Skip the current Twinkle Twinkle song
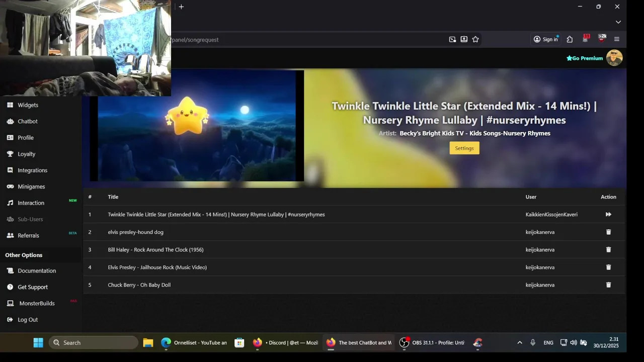 (608, 214)
